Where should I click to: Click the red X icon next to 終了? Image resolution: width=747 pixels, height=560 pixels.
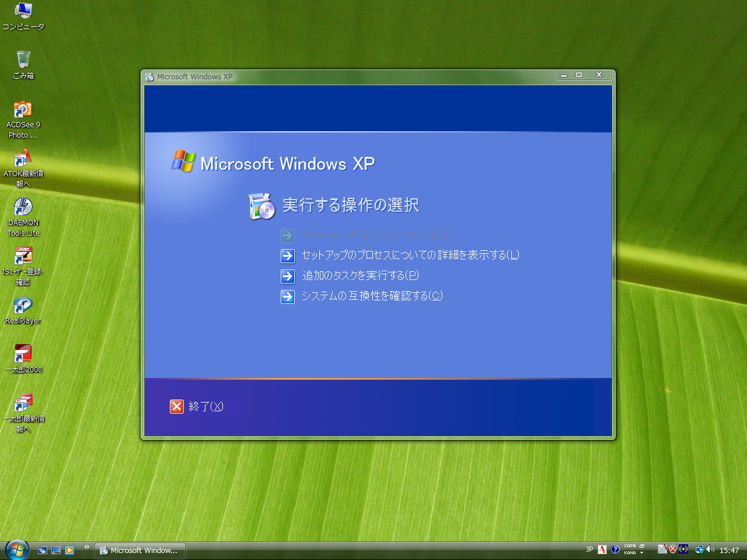click(177, 407)
